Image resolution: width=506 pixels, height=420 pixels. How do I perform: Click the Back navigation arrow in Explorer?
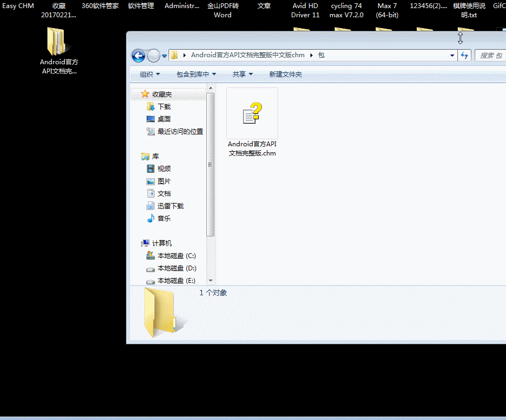pos(138,56)
